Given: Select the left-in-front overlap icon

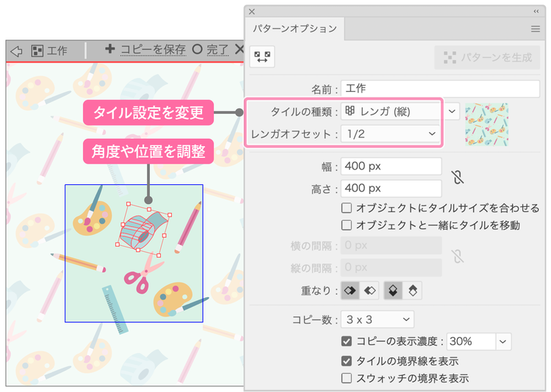Looking at the screenshot, I should click(350, 291).
